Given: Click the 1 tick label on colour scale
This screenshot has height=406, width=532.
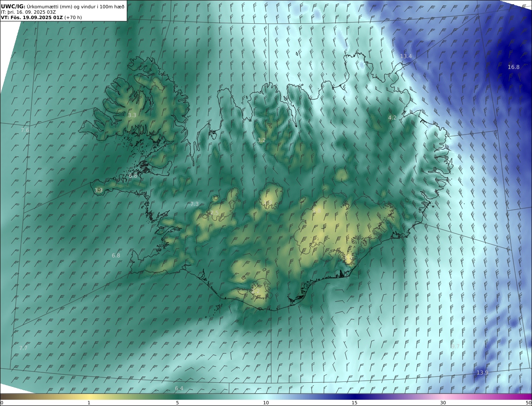Looking at the screenshot, I should tap(89, 403).
